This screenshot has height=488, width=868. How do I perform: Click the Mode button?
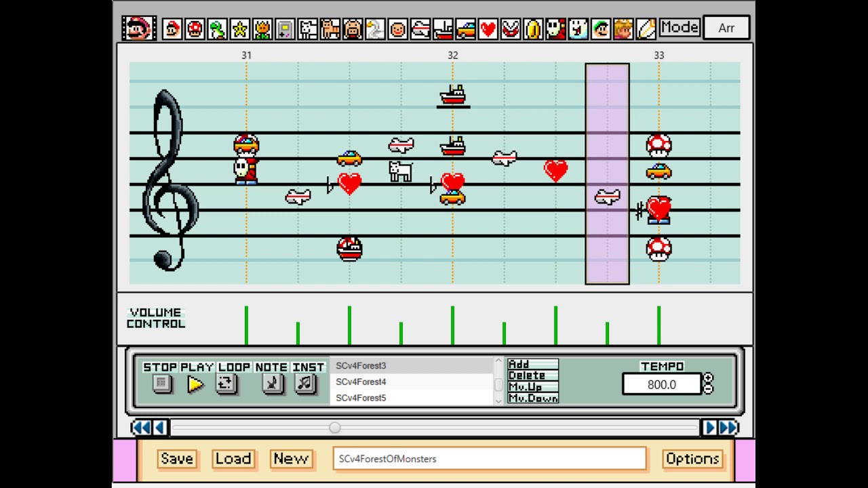(x=679, y=28)
